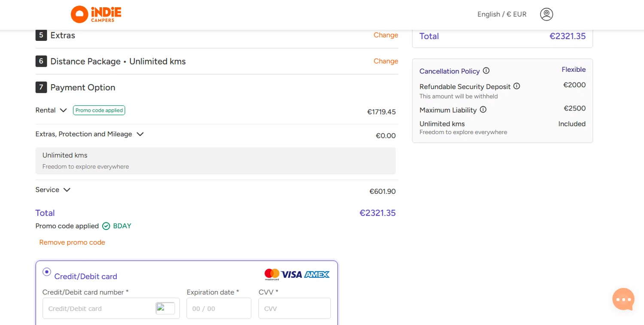Click the Included value for Unlimited kms

tap(572, 124)
